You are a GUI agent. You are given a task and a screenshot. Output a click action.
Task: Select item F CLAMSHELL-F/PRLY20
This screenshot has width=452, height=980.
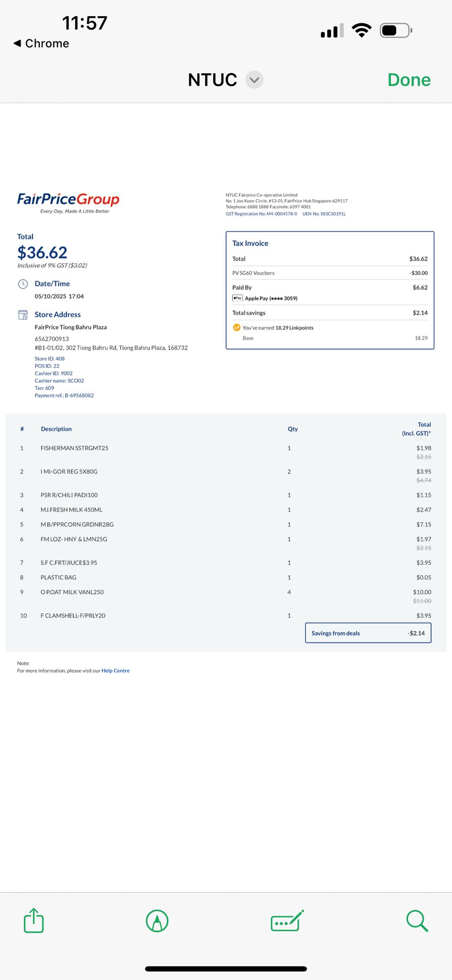pyautogui.click(x=73, y=616)
